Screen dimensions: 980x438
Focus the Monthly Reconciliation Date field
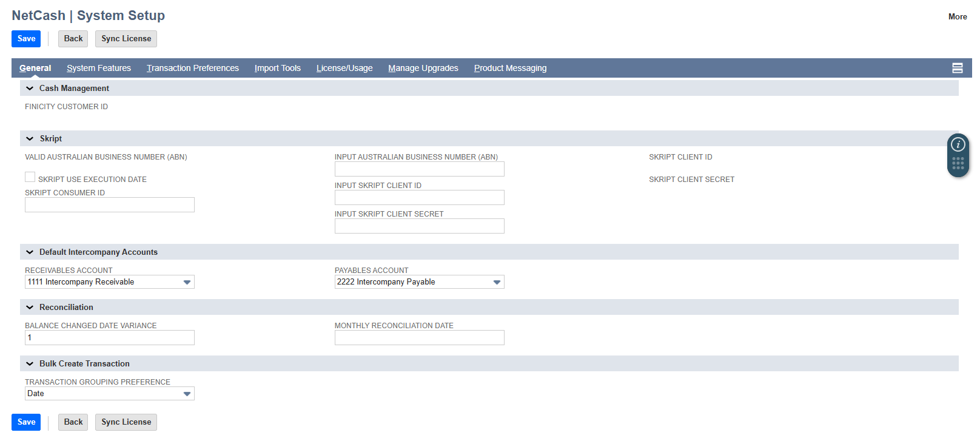click(419, 338)
